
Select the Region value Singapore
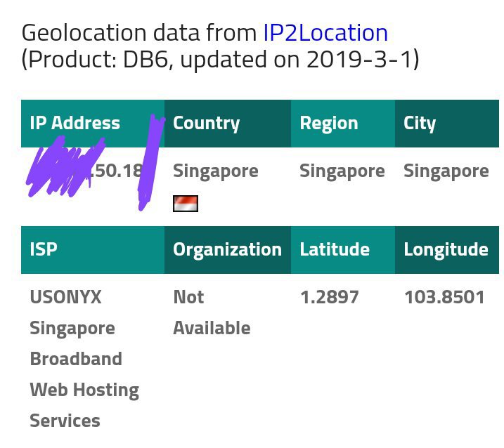[x=342, y=171]
